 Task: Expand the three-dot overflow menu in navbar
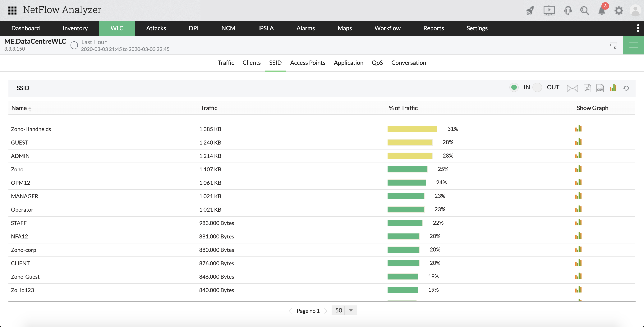coord(638,28)
